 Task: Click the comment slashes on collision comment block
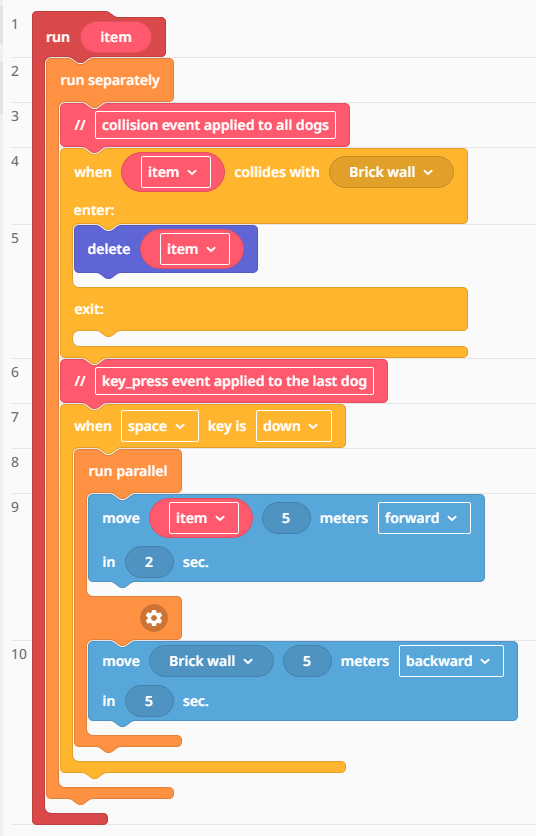tap(80, 125)
